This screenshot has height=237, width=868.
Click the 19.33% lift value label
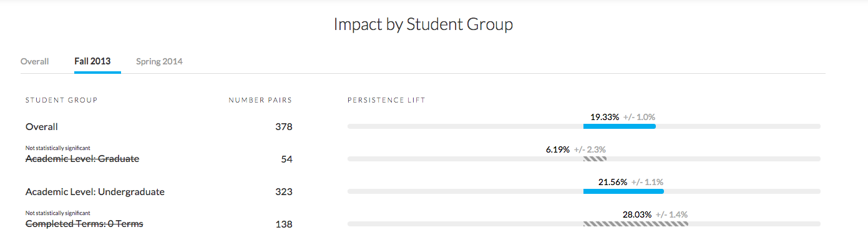pos(605,117)
